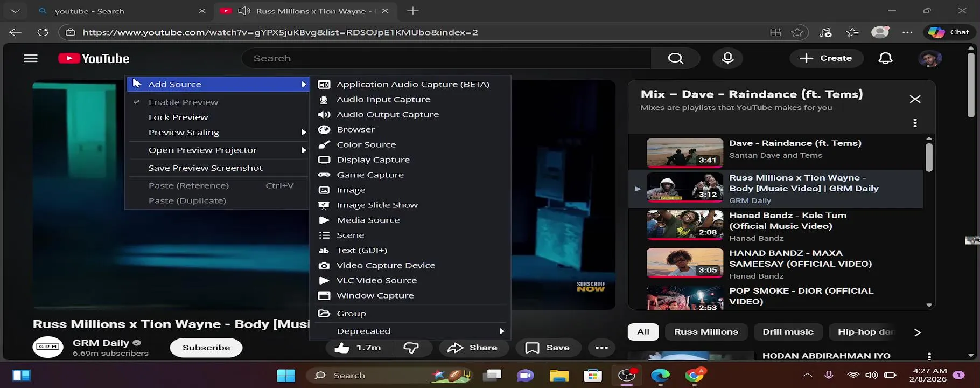Screen dimensions: 980x388
Task: Subscribe to GRM Daily channel
Action: [206, 348]
